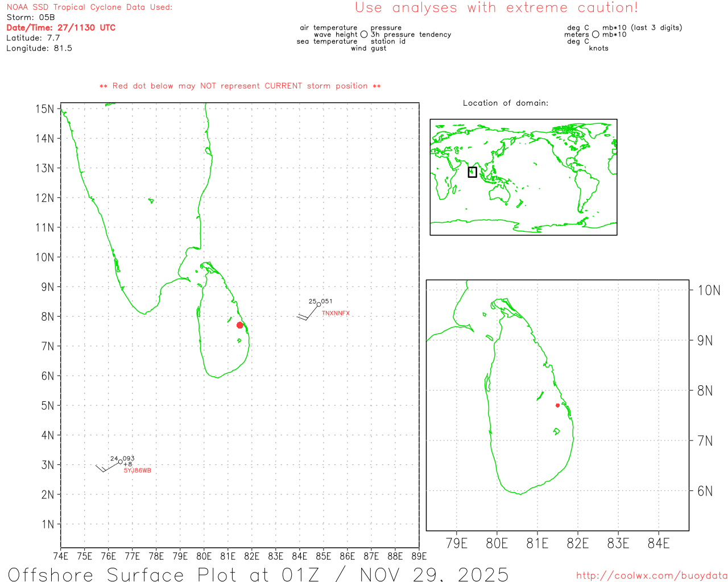Click the Date/Time 27/1130 UTC text
Viewport: 728px width, 582px height.
61,28
